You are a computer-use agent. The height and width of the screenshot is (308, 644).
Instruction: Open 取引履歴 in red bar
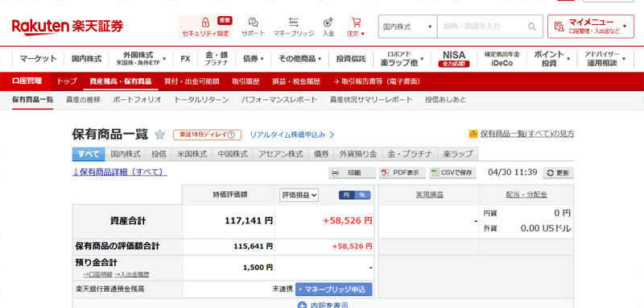tap(246, 81)
